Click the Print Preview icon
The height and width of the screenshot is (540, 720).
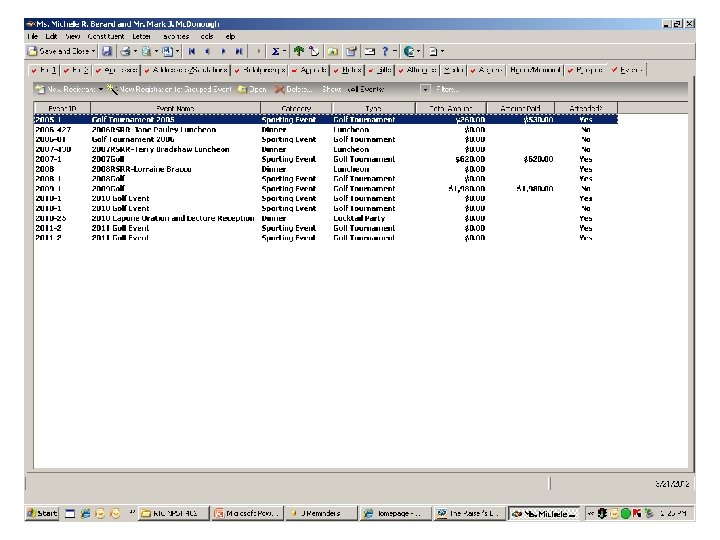pos(146,51)
